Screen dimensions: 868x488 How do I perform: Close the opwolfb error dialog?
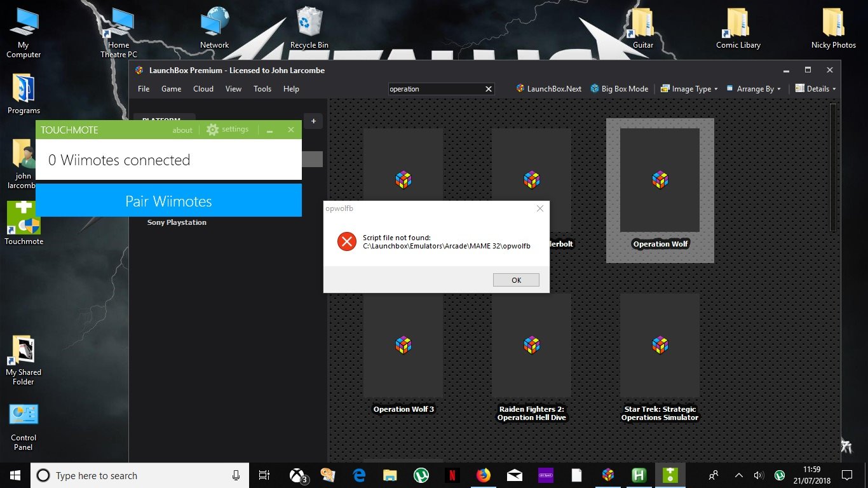point(540,208)
